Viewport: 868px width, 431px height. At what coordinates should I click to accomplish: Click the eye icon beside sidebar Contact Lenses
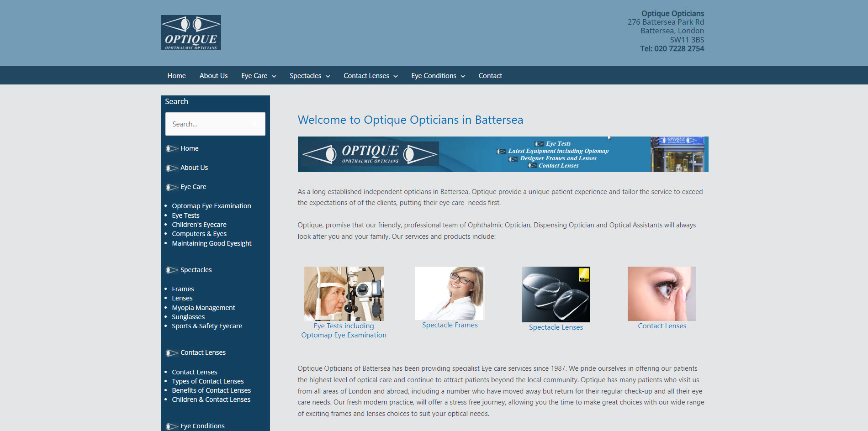pos(172,353)
